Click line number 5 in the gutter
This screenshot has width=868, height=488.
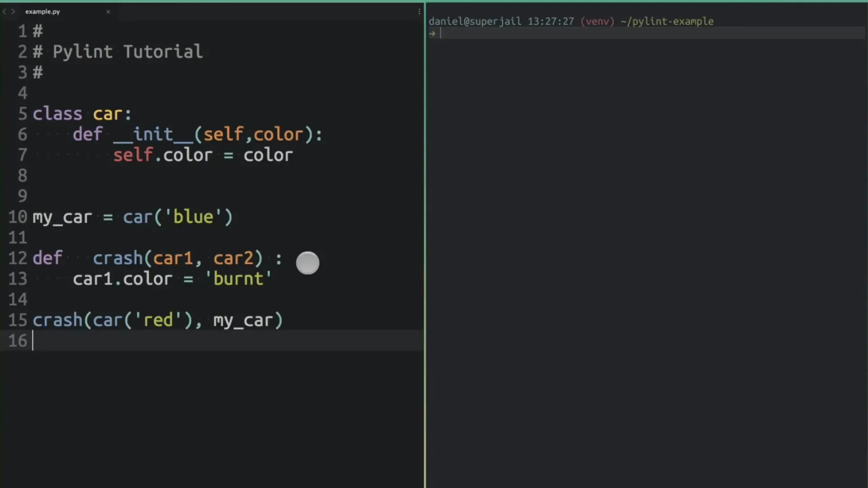point(23,114)
